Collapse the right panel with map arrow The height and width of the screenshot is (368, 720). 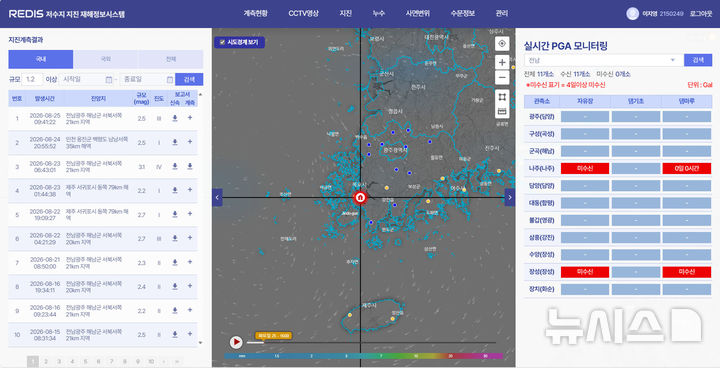(x=510, y=198)
